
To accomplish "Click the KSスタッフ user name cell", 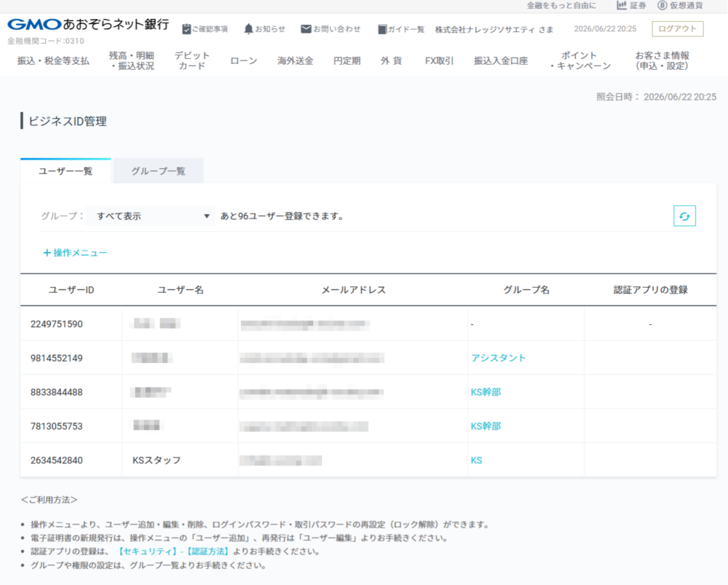I will pyautogui.click(x=157, y=460).
